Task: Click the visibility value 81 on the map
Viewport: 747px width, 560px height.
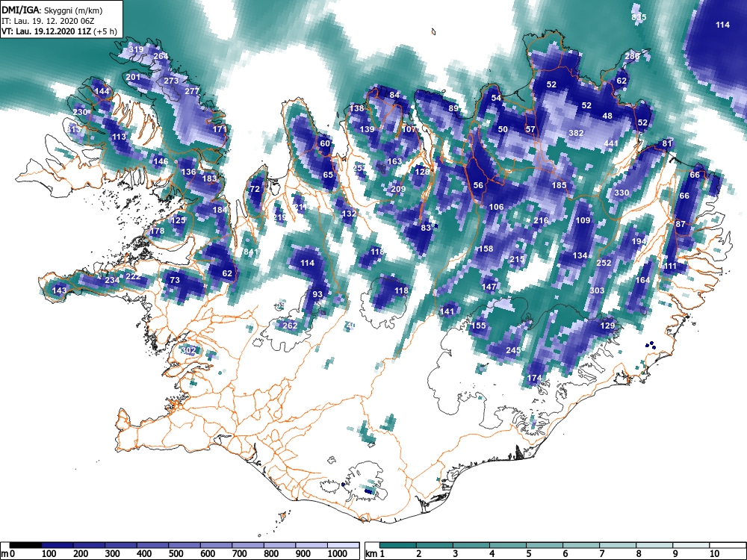Action: coord(667,144)
